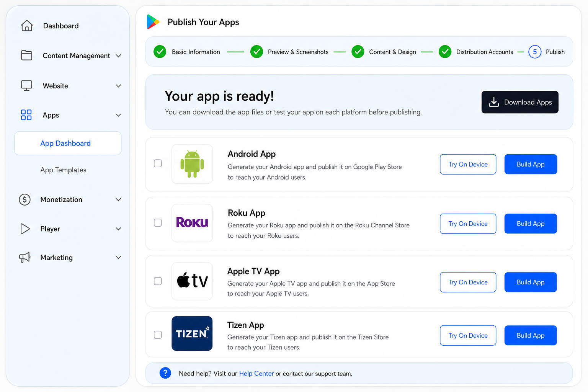Click the Apple TV logo
Viewport: 588px width, 392px height.
click(x=192, y=281)
